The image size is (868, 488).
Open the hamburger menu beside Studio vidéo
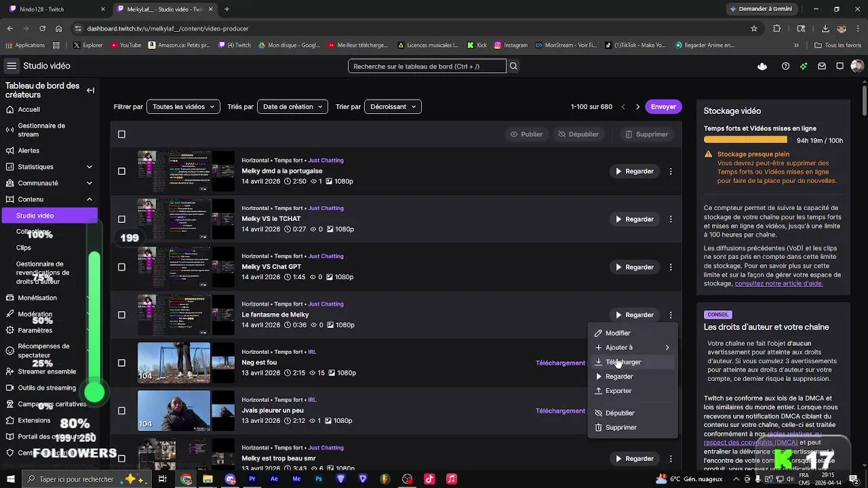12,66
